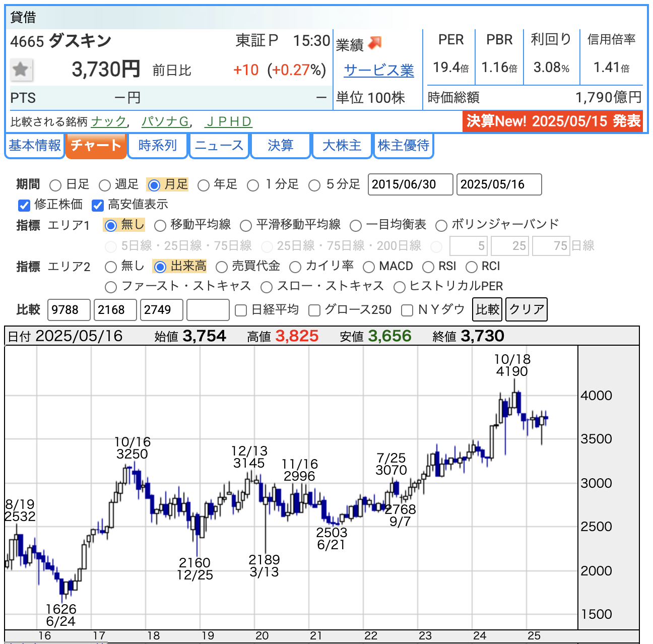Select カイリ率 indicator
This screenshot has width=653, height=644.
point(295,267)
